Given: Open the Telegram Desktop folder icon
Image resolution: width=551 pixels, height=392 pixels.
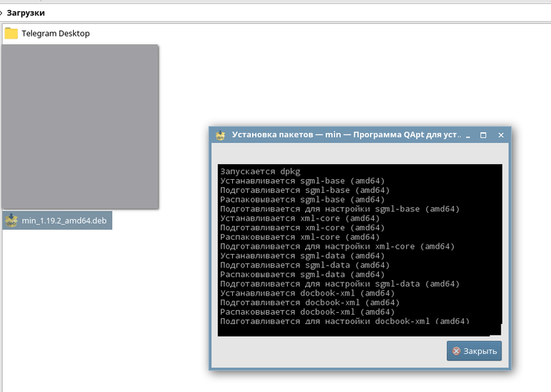Looking at the screenshot, I should 11,33.
